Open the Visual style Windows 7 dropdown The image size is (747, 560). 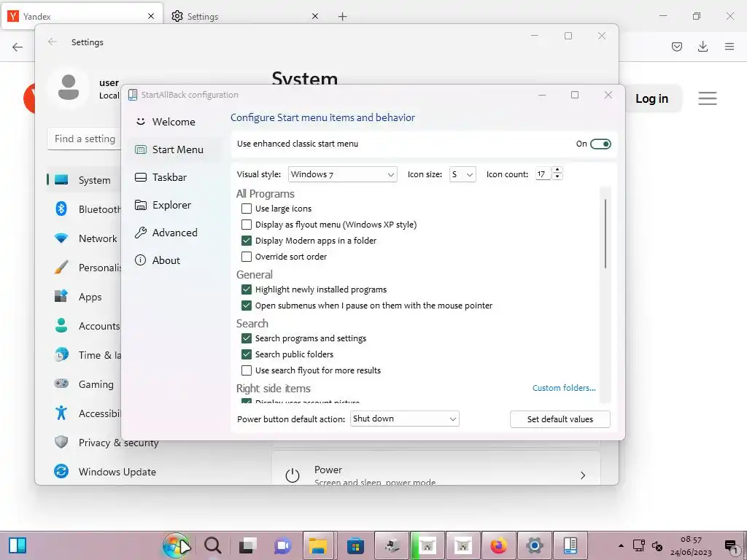point(343,174)
